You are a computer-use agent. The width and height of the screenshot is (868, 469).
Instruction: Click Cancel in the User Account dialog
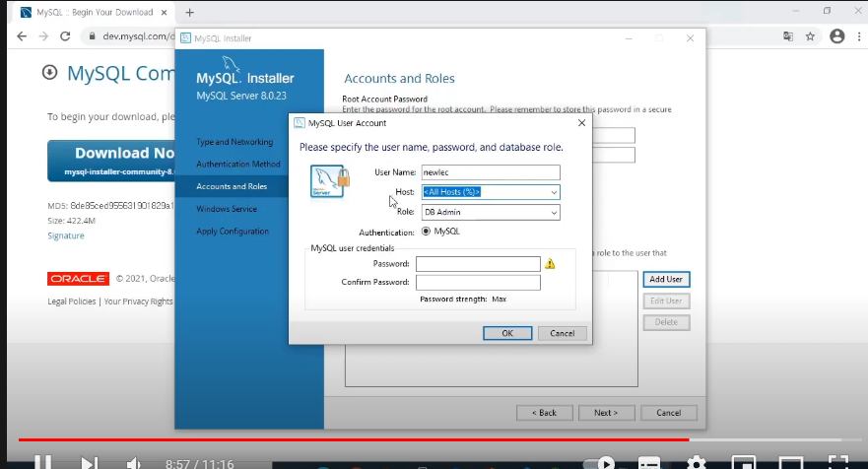coord(562,333)
